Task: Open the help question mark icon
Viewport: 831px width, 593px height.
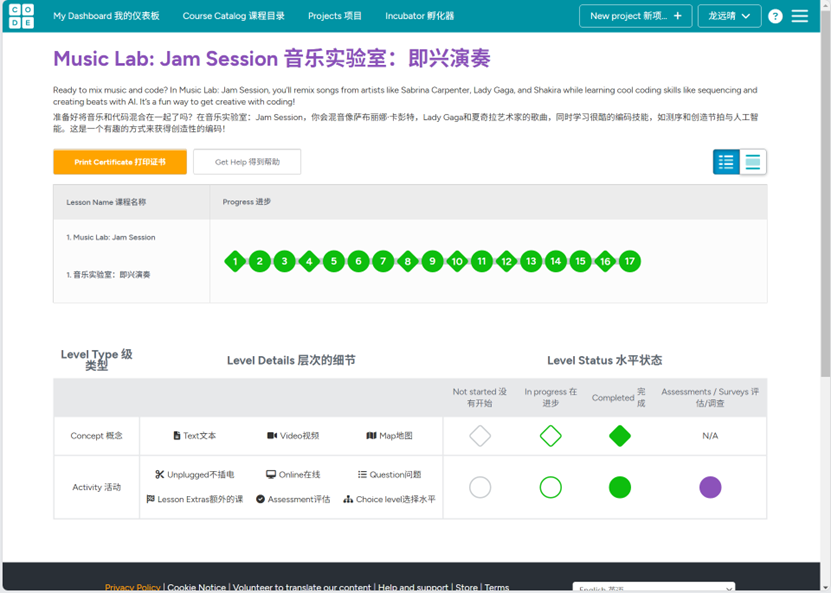Action: coord(775,16)
